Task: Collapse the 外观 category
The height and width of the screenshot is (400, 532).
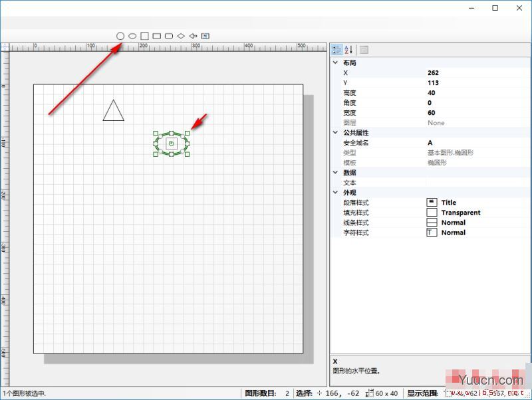Action: pos(335,193)
